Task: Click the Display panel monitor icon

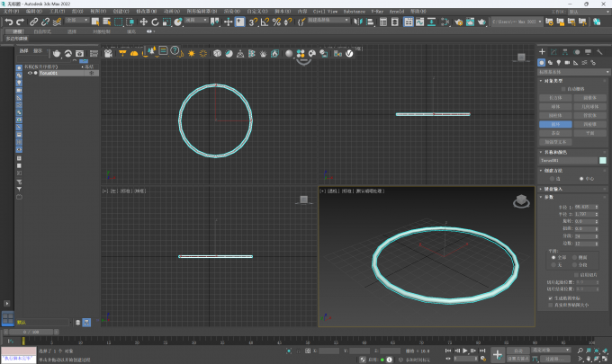Action: click(x=587, y=52)
